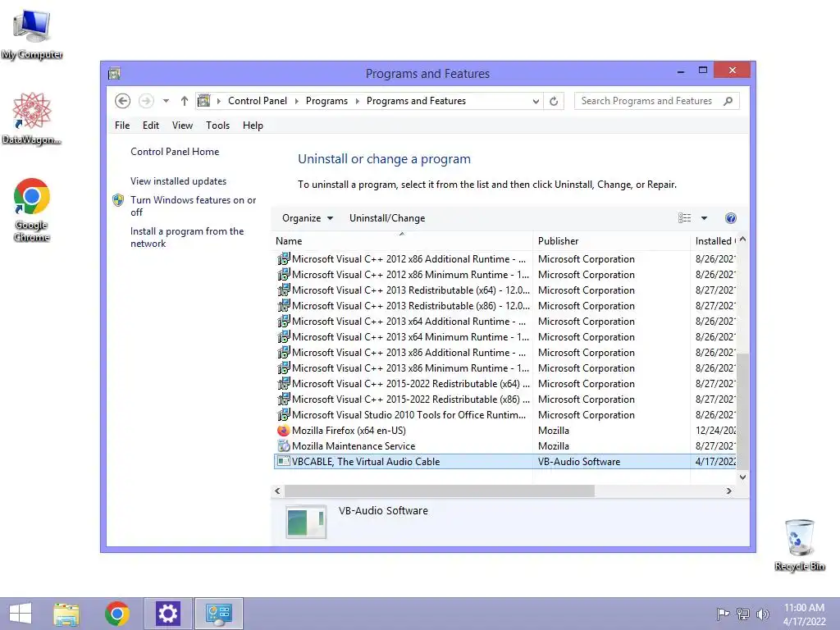Click Control Panel breadcrumb segment

click(x=258, y=101)
